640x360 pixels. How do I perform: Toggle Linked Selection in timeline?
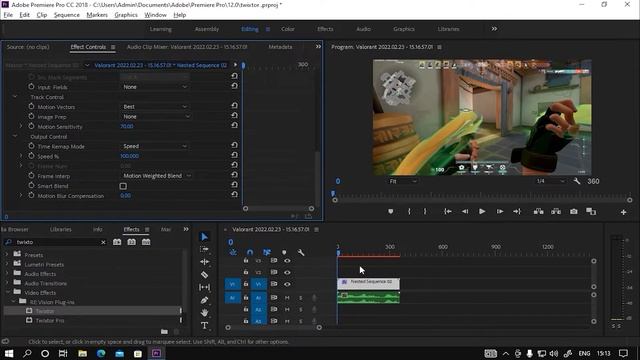[x=267, y=253]
